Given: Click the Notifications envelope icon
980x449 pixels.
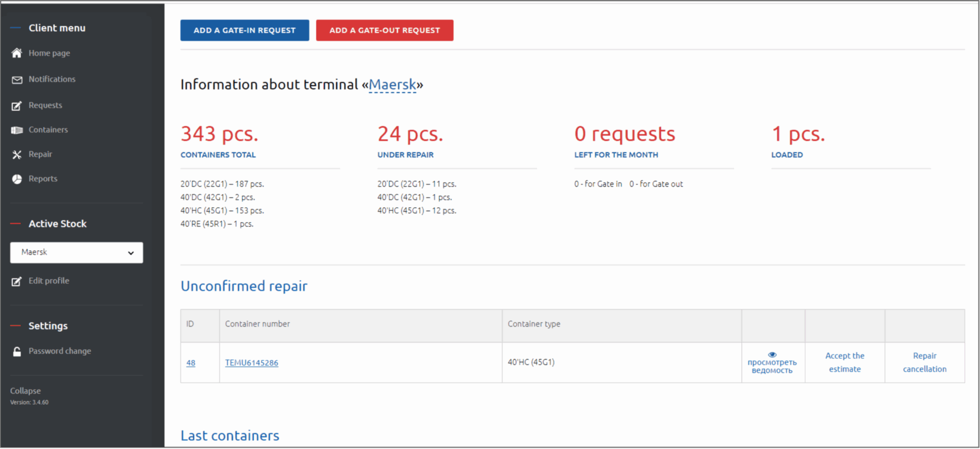Looking at the screenshot, I should click(x=17, y=80).
